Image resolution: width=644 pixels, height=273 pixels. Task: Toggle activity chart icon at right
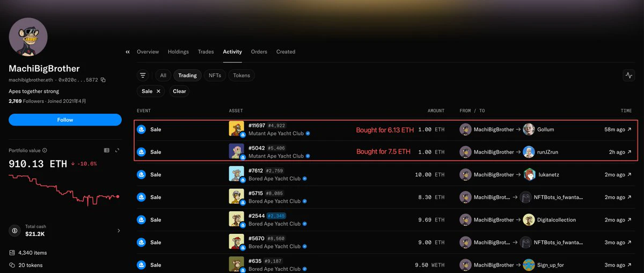[x=629, y=76]
